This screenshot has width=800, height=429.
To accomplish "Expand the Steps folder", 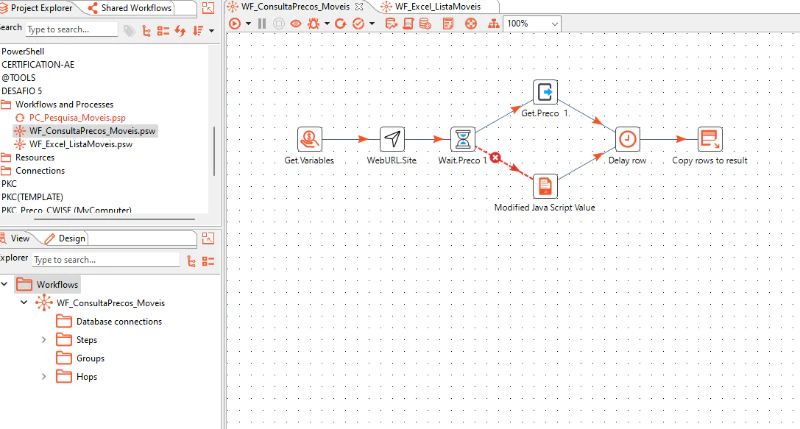I will click(x=44, y=340).
